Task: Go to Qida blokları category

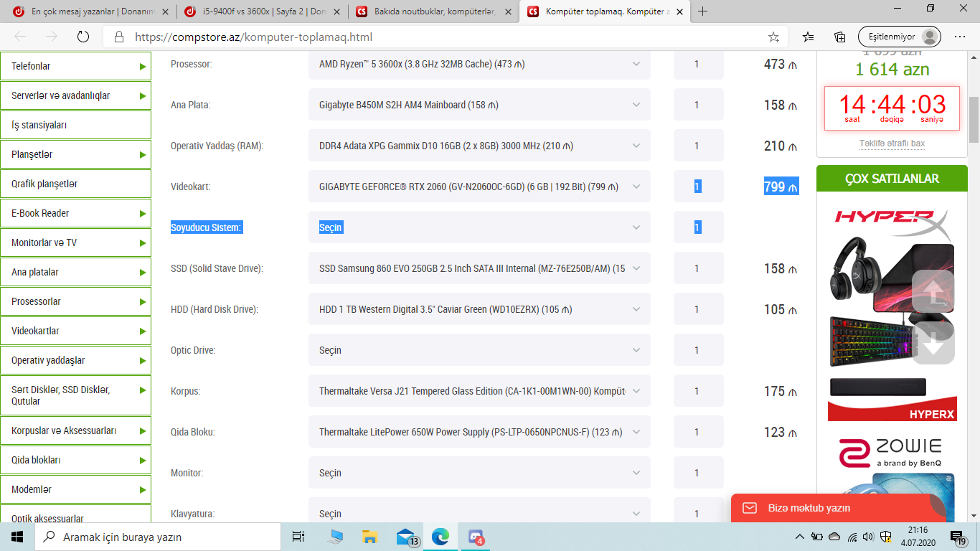Action: [x=75, y=460]
